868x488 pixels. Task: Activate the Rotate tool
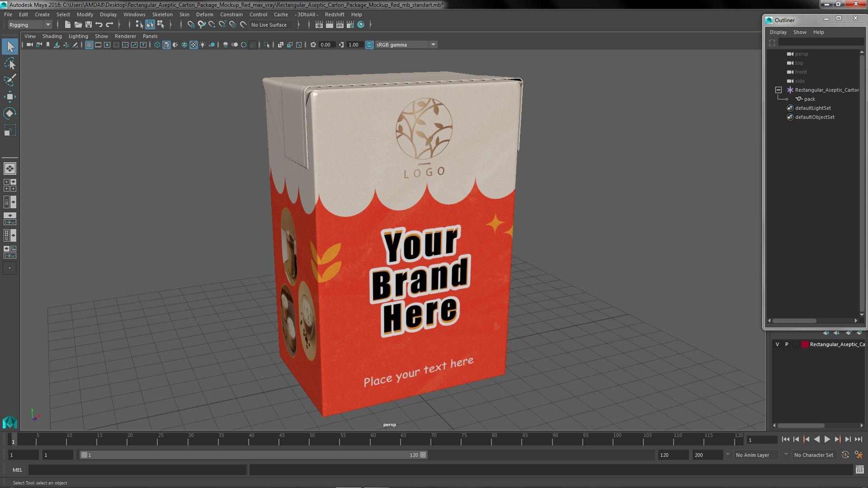pyautogui.click(x=10, y=113)
